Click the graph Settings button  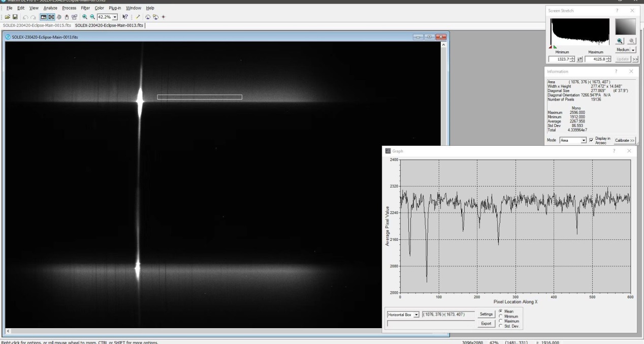(486, 315)
